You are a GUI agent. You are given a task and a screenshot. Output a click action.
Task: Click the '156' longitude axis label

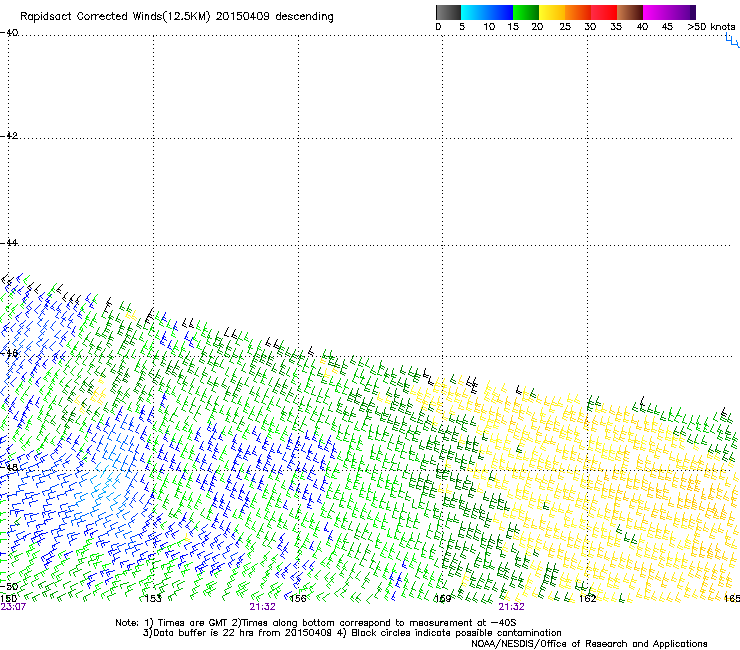pyautogui.click(x=298, y=599)
